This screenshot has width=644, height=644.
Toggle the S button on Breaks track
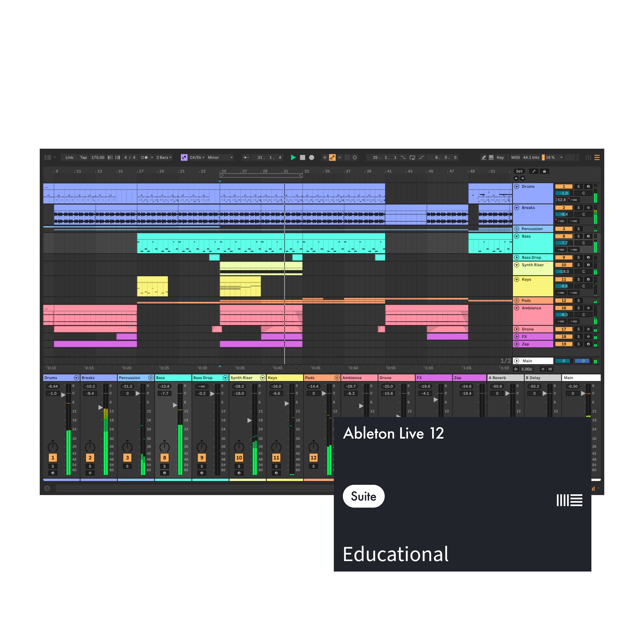click(579, 207)
